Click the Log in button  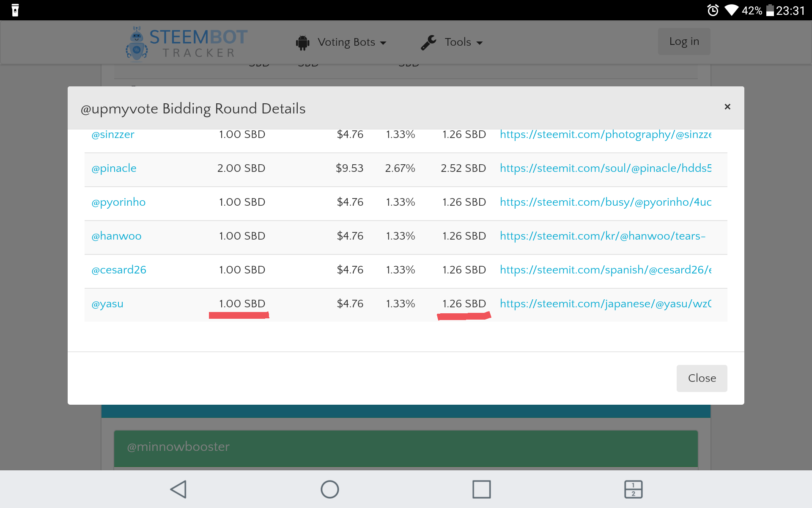684,41
